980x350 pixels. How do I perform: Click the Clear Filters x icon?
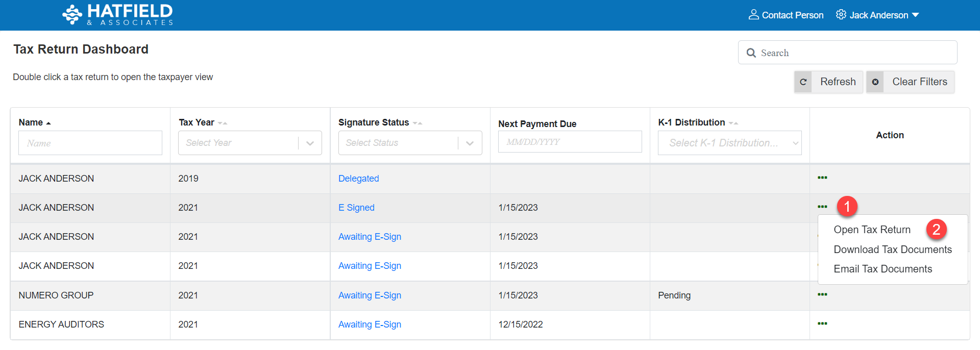[x=875, y=82]
